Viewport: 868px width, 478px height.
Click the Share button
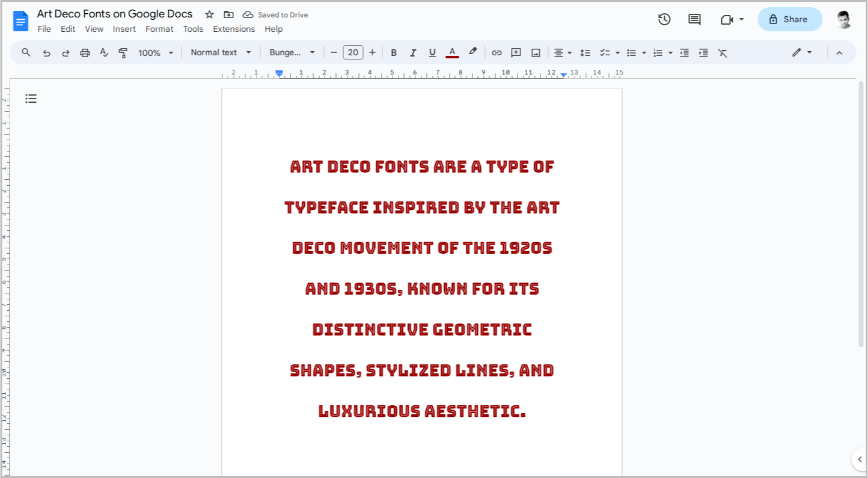click(789, 19)
